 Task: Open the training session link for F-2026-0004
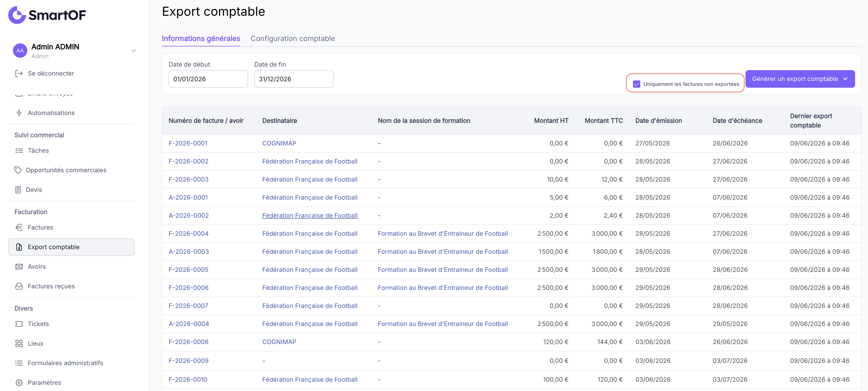(443, 234)
